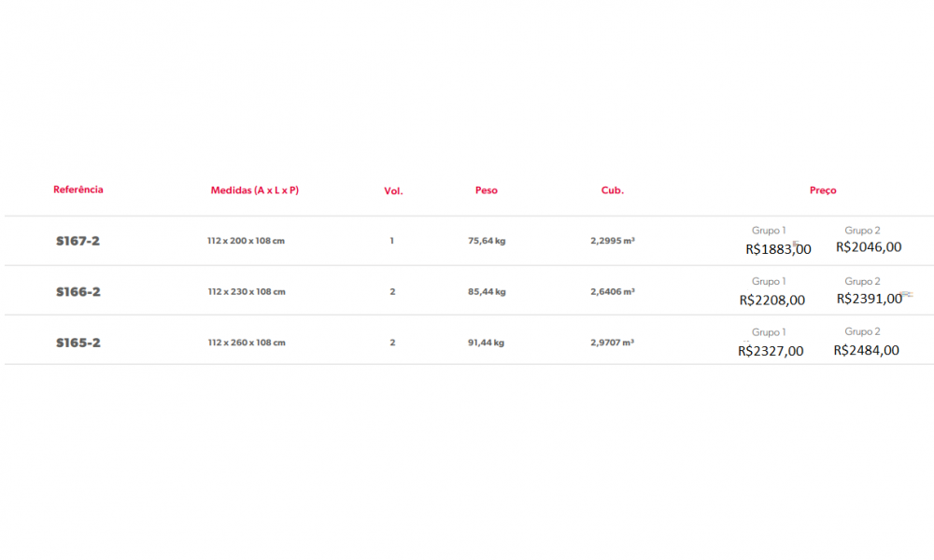
Task: Click the 112 x 260 x 108 cm measurement
Action: point(246,343)
